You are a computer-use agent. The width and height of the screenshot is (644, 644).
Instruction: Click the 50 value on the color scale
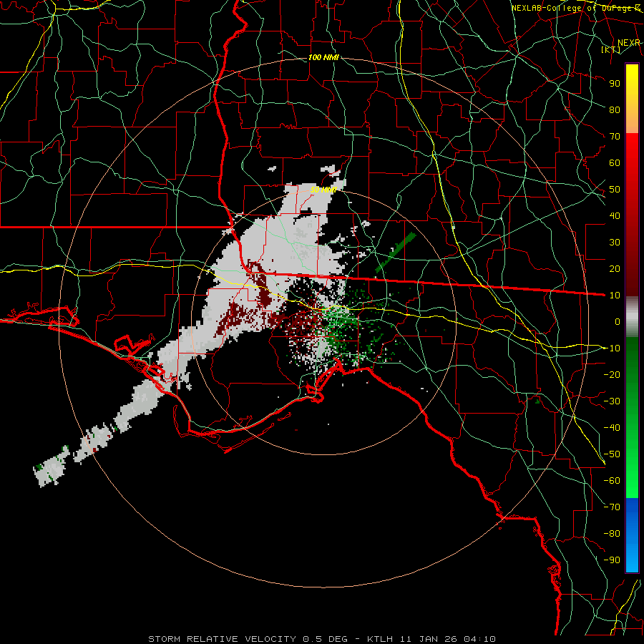click(x=615, y=190)
